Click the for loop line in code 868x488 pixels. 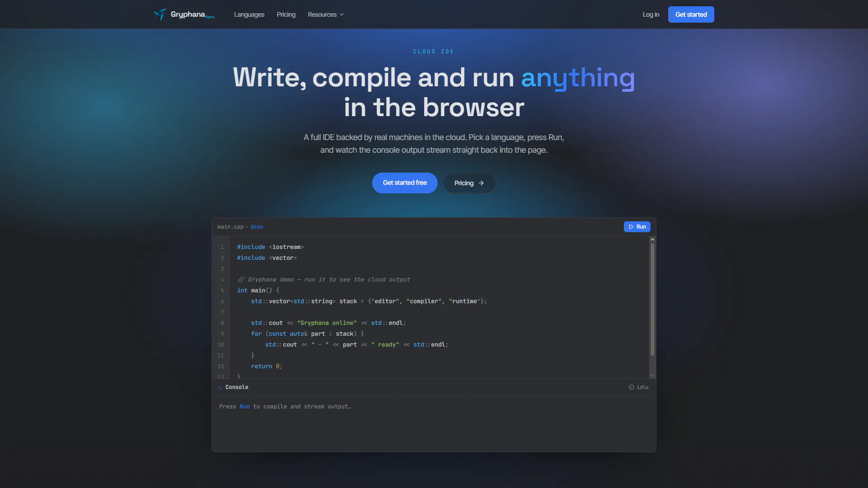click(307, 334)
